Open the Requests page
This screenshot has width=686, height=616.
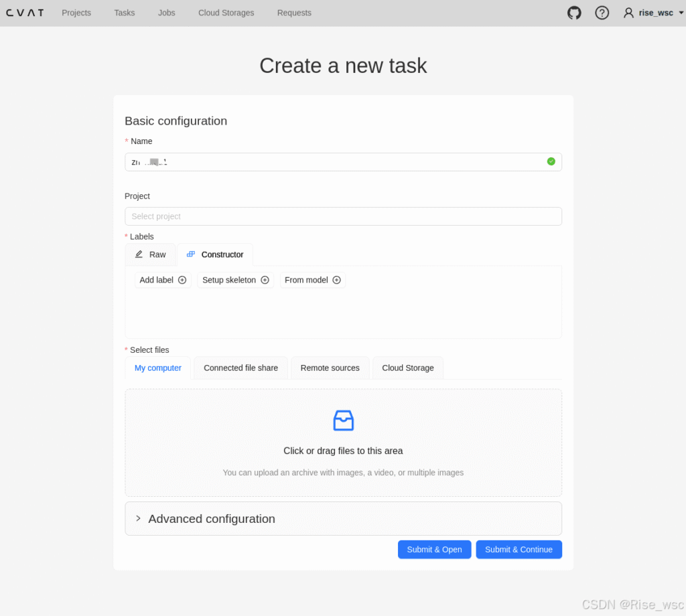294,13
